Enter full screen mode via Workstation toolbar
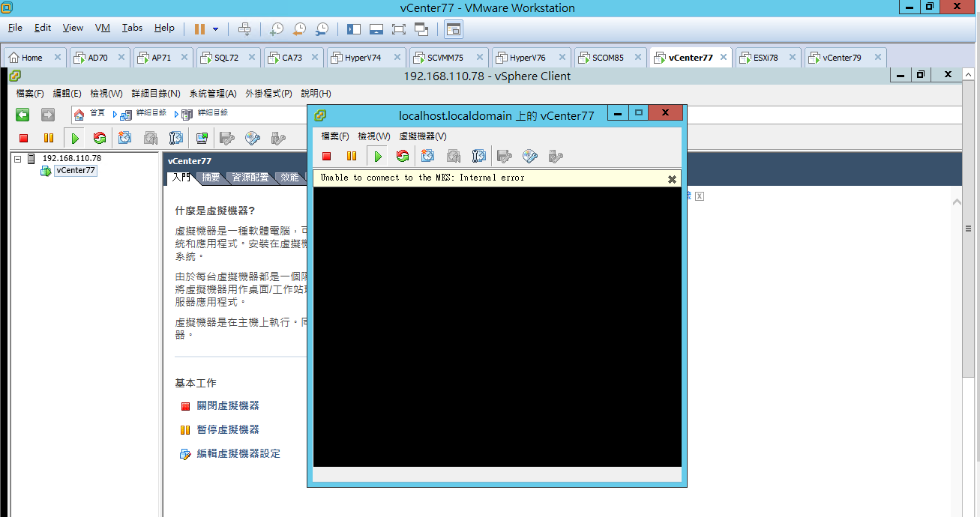This screenshot has height=517, width=980. pos(399,28)
